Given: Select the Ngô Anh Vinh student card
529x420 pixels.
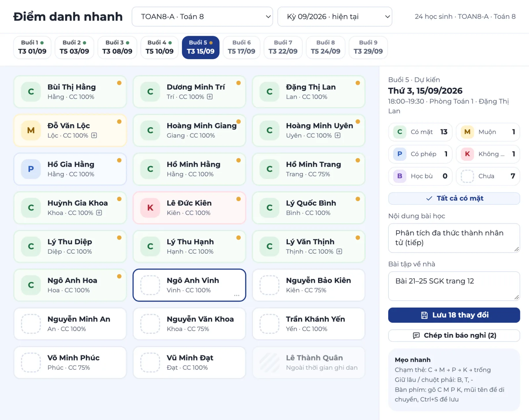Looking at the screenshot, I should point(189,285).
